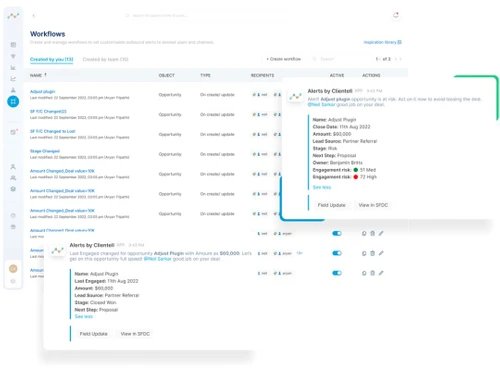Click the green 51 Med risk indicator

[x=355, y=170]
